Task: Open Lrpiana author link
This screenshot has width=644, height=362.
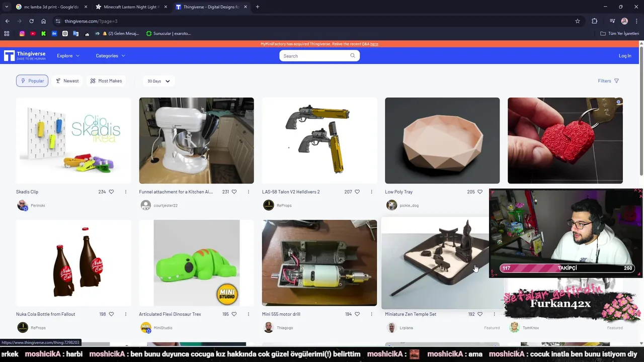Action: (406, 328)
